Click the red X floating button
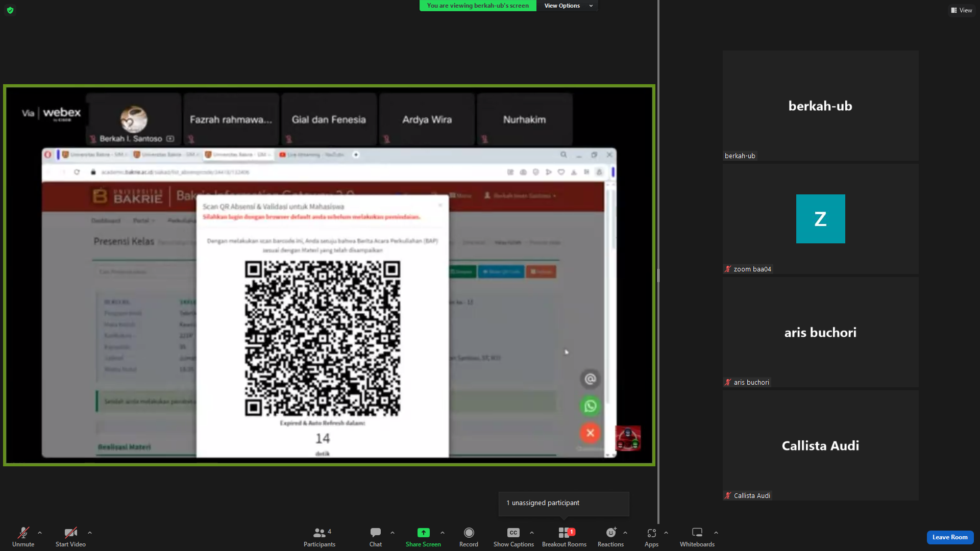The image size is (980, 551). coord(590,433)
